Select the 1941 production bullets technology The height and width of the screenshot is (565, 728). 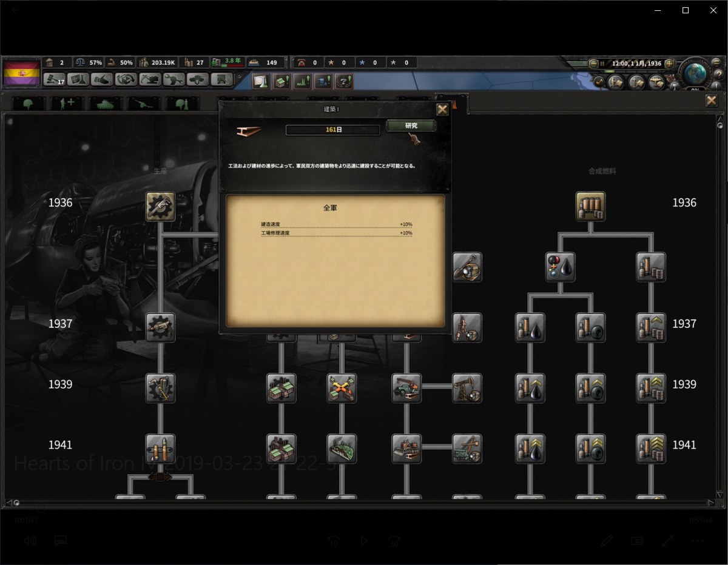click(161, 449)
